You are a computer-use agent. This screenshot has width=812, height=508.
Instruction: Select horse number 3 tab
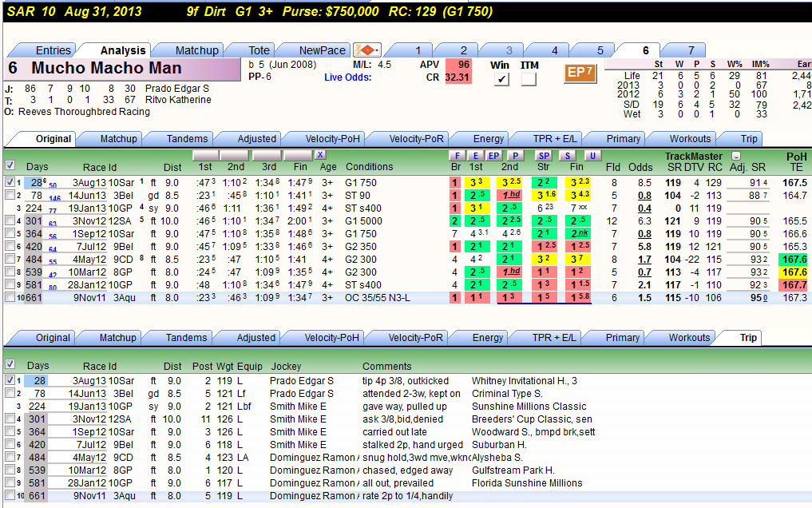click(x=509, y=50)
